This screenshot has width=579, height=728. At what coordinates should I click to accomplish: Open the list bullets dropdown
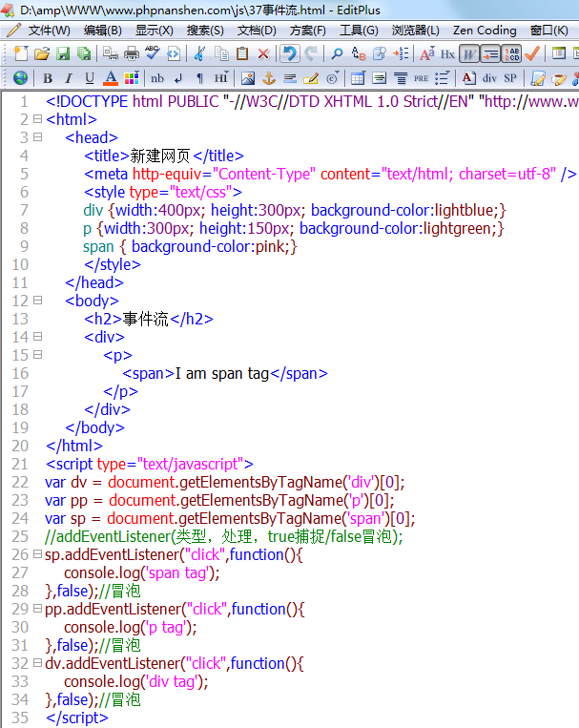coord(443,78)
